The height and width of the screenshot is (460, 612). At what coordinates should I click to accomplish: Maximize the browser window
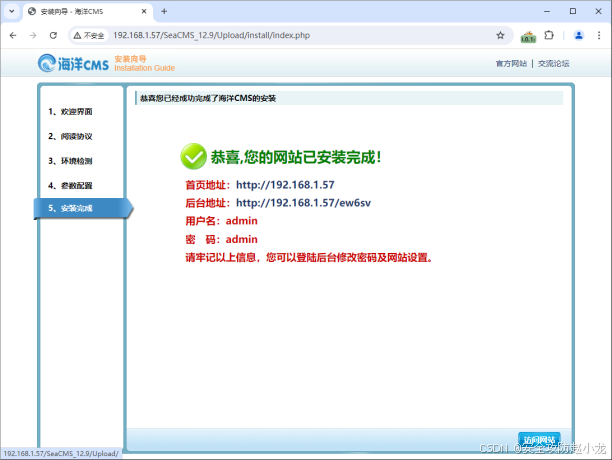[x=573, y=11]
